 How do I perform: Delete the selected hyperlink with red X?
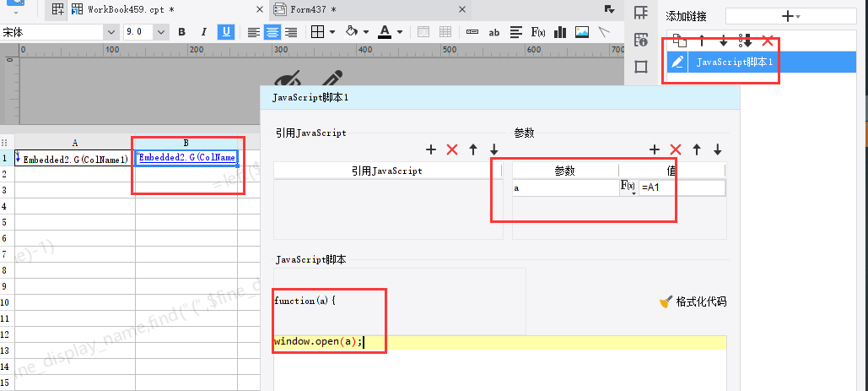tap(768, 41)
